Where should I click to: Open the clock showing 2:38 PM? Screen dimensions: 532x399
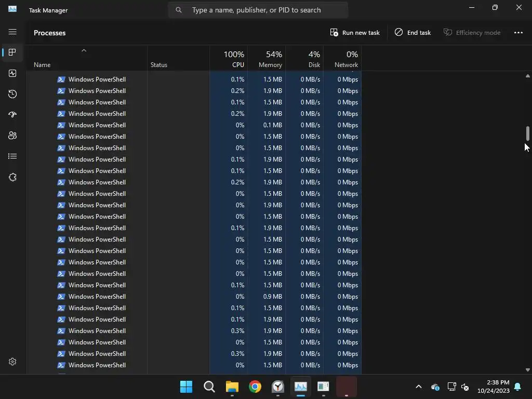(494, 387)
